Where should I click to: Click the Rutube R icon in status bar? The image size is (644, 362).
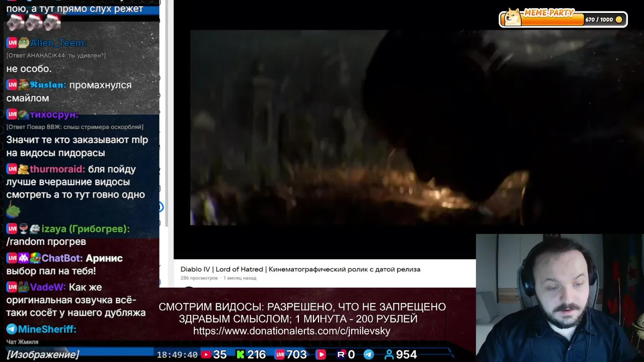(341, 354)
